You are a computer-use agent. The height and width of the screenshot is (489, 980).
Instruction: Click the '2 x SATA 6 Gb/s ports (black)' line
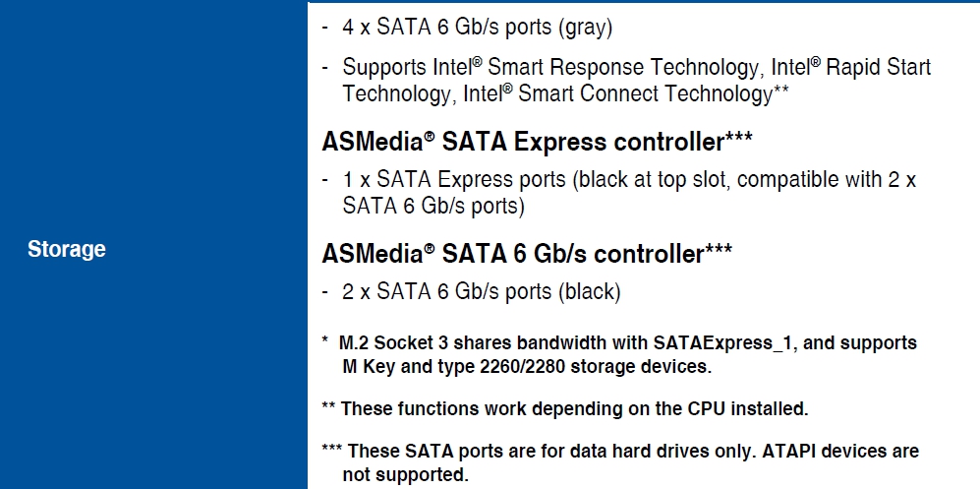[x=482, y=292]
